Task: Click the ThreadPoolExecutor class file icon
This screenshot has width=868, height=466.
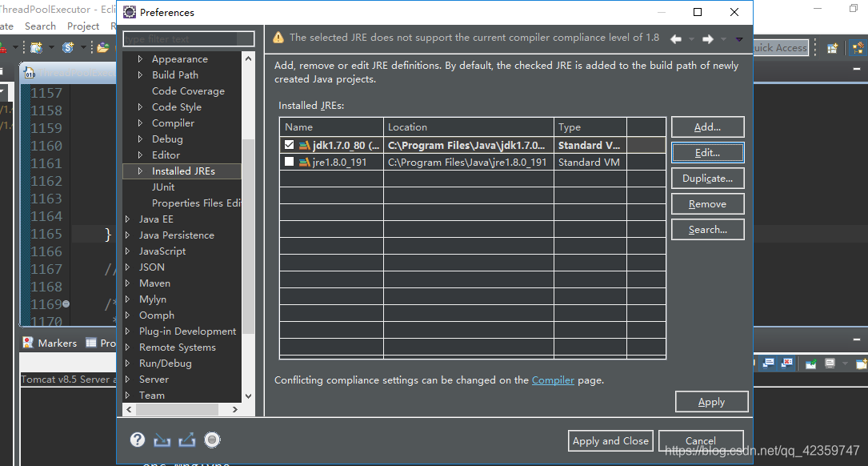Action: 30,73
